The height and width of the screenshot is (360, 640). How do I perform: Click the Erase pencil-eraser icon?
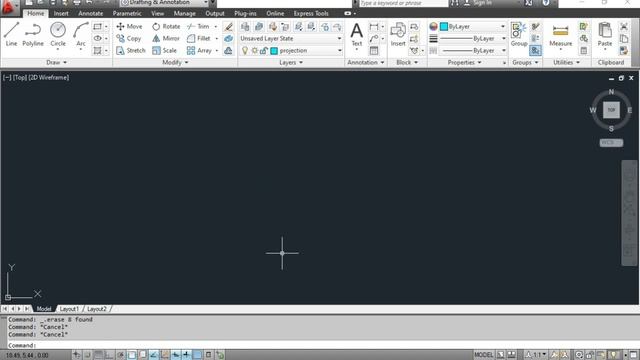coord(229,27)
